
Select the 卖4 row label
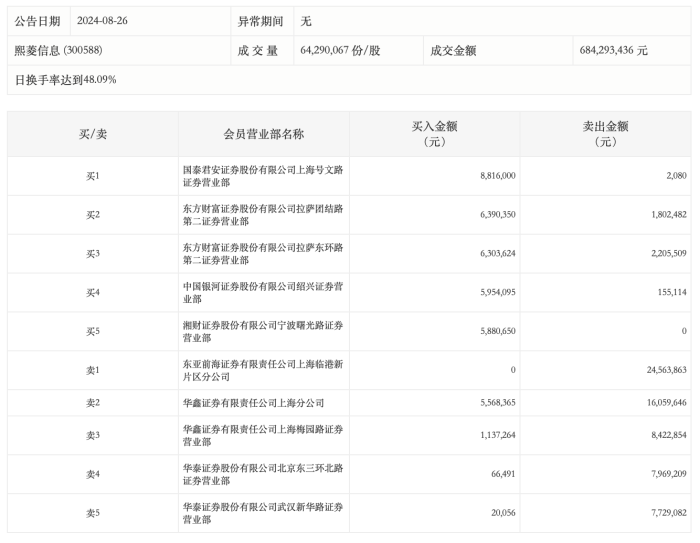pyautogui.click(x=93, y=474)
